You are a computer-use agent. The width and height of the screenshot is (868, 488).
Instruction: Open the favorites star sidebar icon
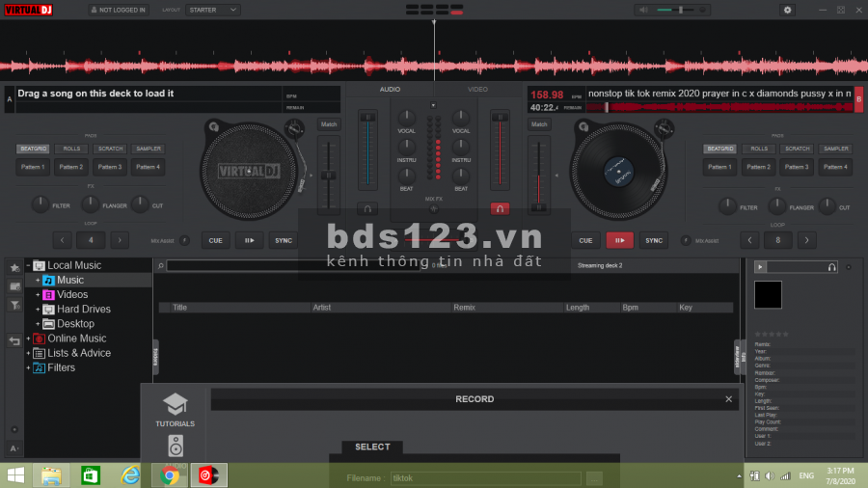tap(14, 268)
